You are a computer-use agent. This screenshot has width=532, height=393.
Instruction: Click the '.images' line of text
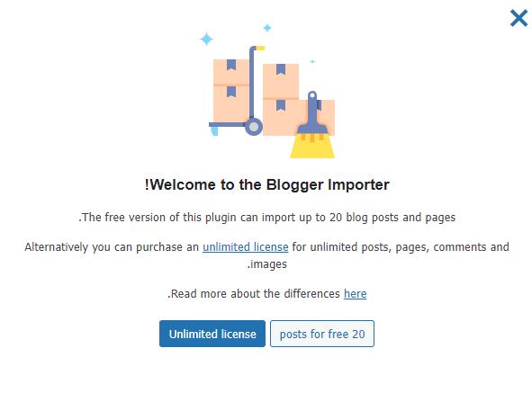266,264
